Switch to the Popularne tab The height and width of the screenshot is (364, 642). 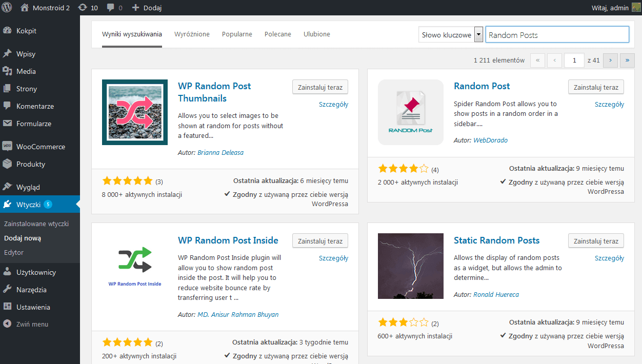click(237, 34)
